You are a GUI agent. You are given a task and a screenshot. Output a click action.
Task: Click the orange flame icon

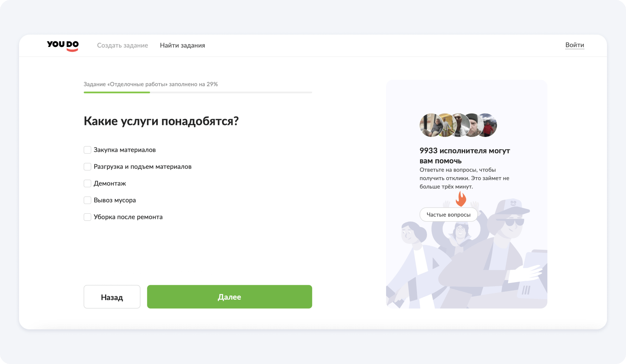click(x=461, y=199)
